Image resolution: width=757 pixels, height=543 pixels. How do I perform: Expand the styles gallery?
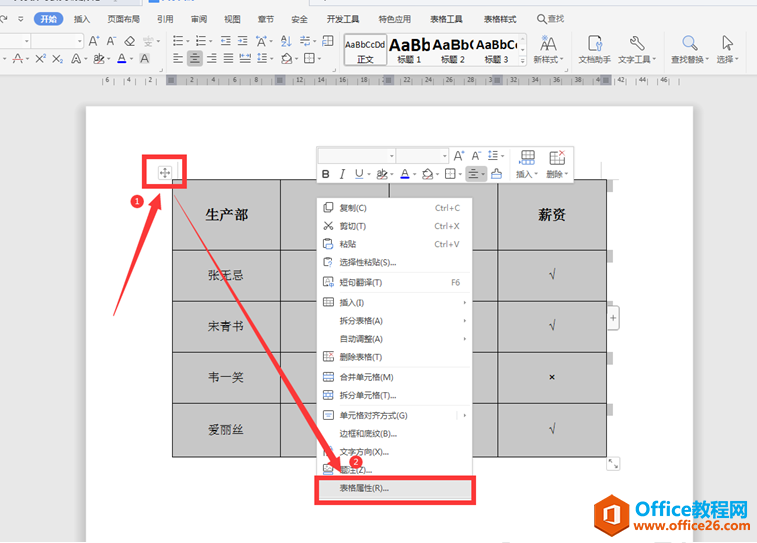pos(522,61)
